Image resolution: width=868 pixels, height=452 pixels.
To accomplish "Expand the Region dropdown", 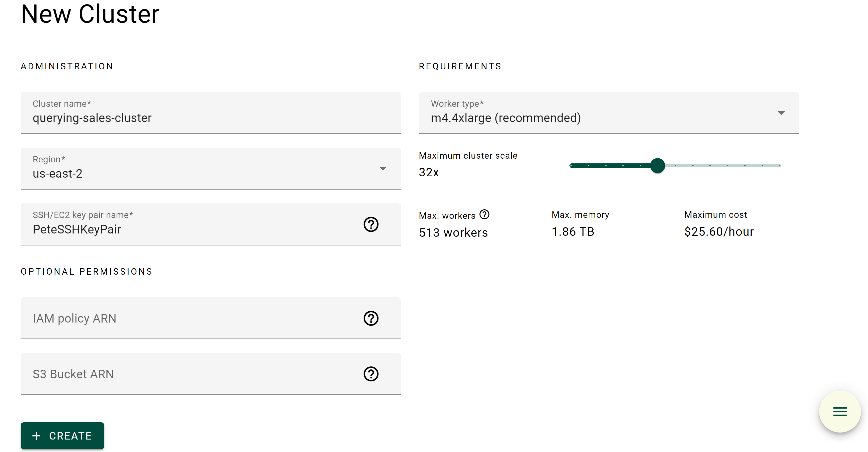I will tap(383, 169).
